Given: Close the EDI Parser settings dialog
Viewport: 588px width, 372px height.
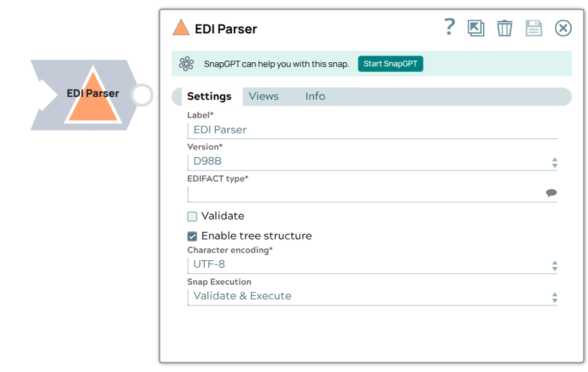Looking at the screenshot, I should (563, 28).
